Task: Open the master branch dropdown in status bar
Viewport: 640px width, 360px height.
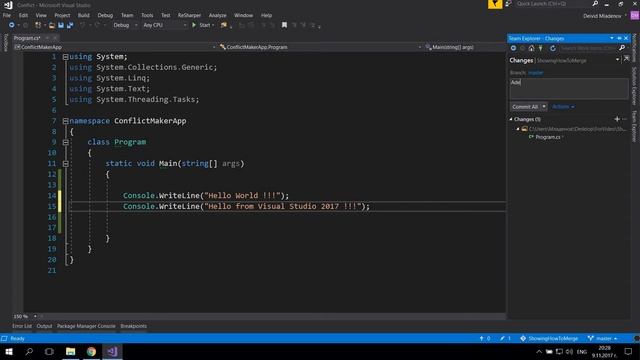Action: point(603,338)
